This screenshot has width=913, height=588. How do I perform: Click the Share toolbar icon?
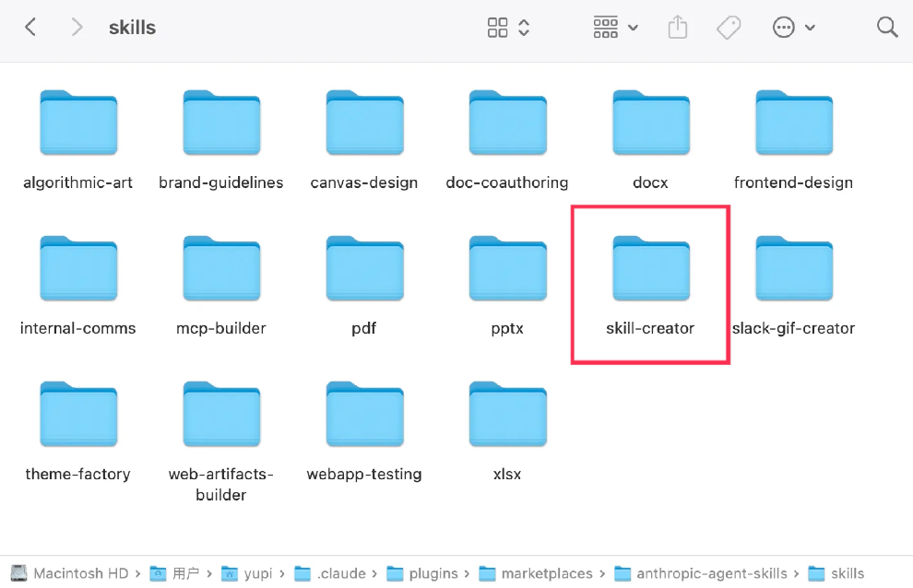click(x=678, y=28)
